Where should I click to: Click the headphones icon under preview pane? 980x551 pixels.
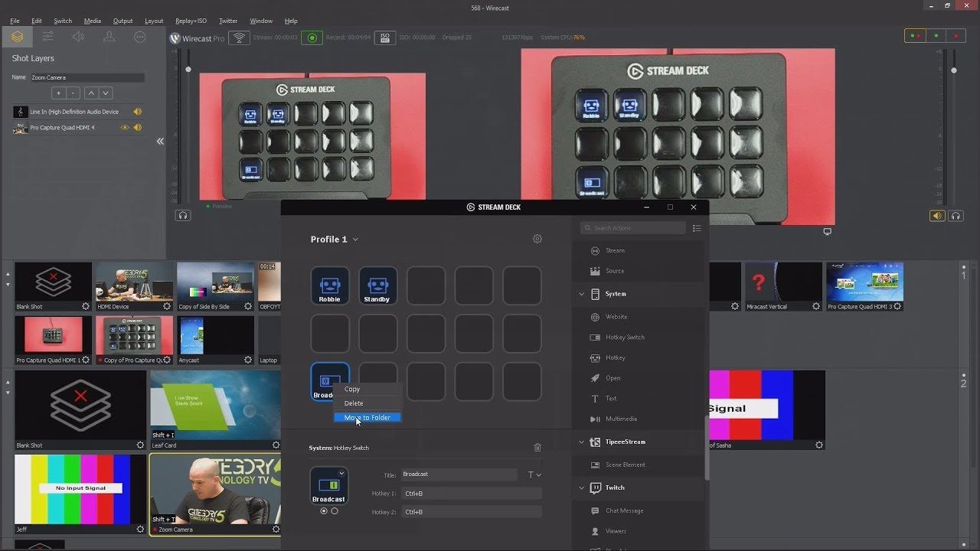point(183,216)
